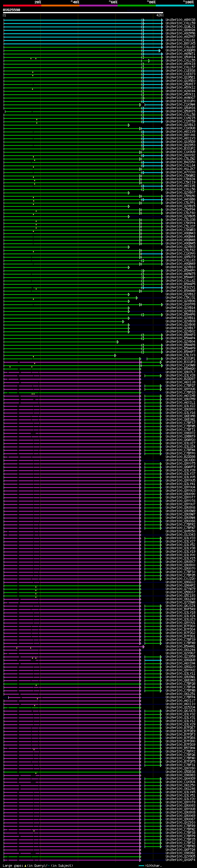197x868 pixels.
Task: Select hit UniRef100_A6MWT1
Action: [x=180, y=54]
